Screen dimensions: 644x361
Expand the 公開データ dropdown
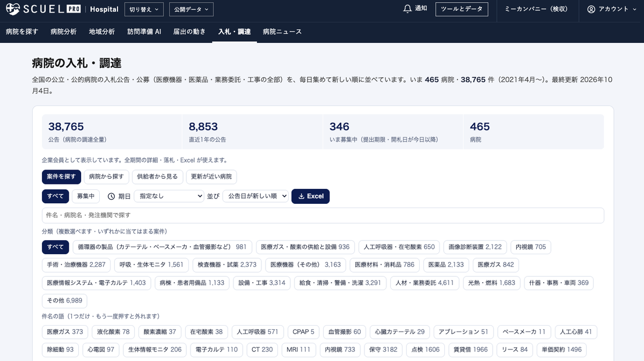191,9
